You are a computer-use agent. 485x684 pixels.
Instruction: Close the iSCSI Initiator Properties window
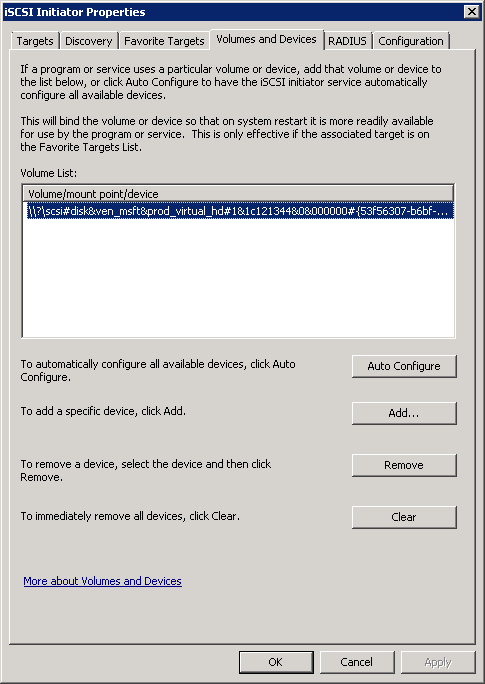(472, 12)
